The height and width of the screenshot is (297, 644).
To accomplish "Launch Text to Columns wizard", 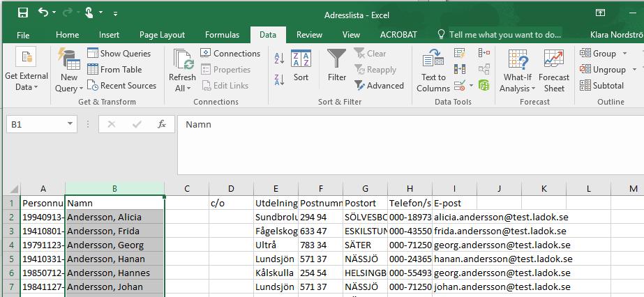I will (x=433, y=70).
